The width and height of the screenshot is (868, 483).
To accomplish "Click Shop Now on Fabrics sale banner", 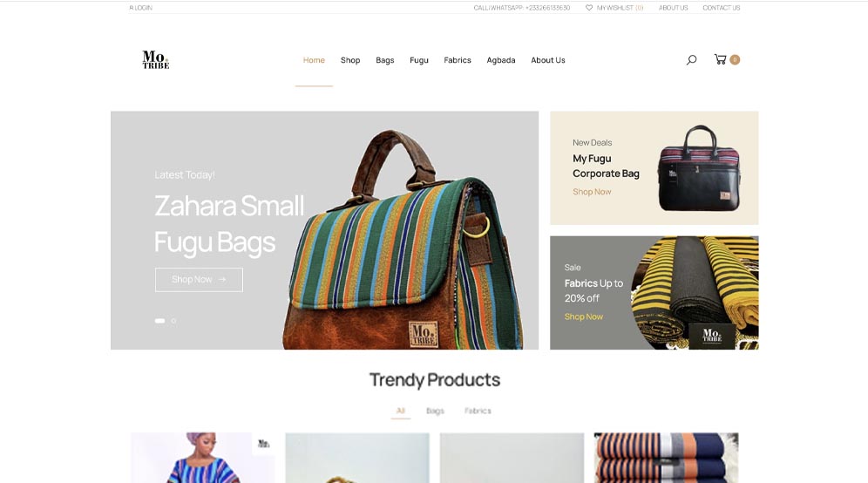I will [x=584, y=316].
